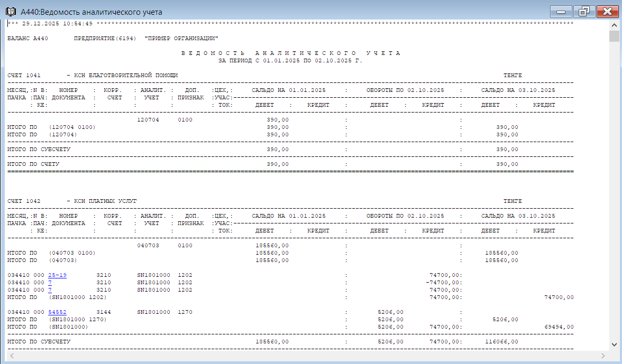This screenshot has width=622, height=364.
Task: Open the last link 7 above ИТОГО ПО (SN1801000 1202)
Action: tap(50, 290)
